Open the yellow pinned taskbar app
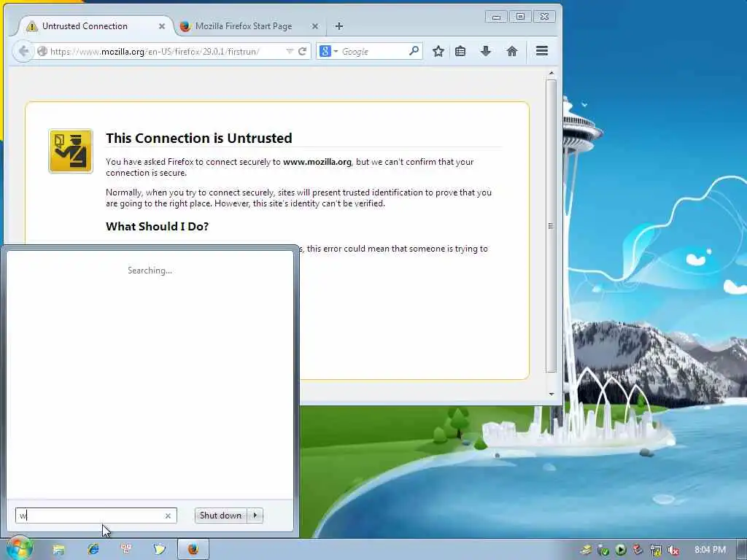747x560 pixels. pos(160,550)
